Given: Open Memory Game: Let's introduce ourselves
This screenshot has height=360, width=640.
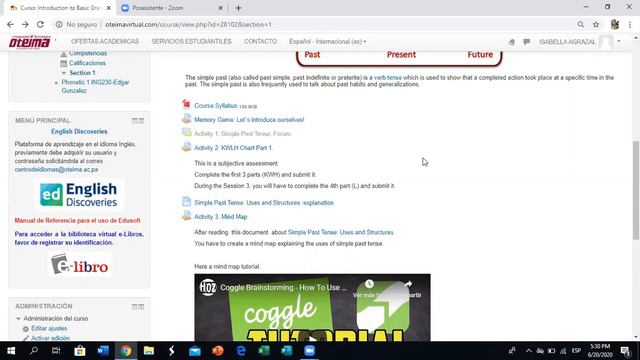Looking at the screenshot, I should pos(249,120).
